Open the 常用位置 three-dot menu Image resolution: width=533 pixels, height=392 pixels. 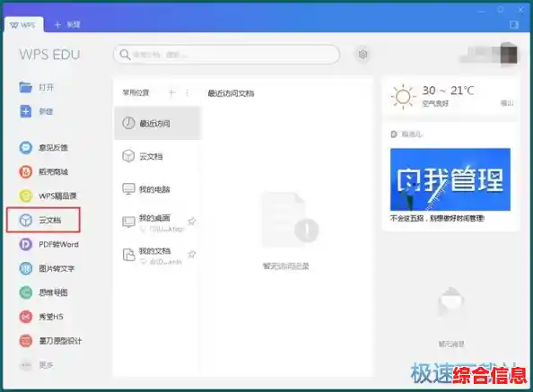pos(187,92)
